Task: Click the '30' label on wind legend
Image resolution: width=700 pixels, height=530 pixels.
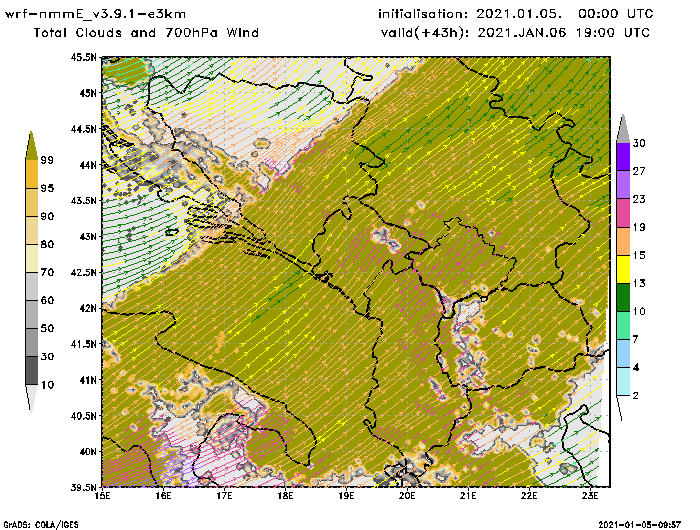Action: click(639, 143)
